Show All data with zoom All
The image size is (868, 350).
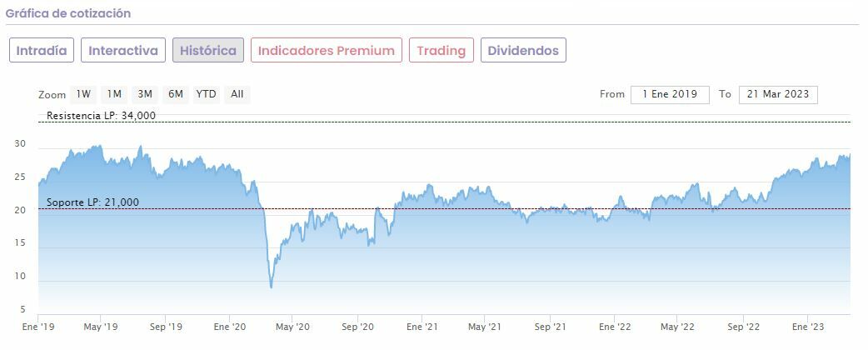point(237,94)
